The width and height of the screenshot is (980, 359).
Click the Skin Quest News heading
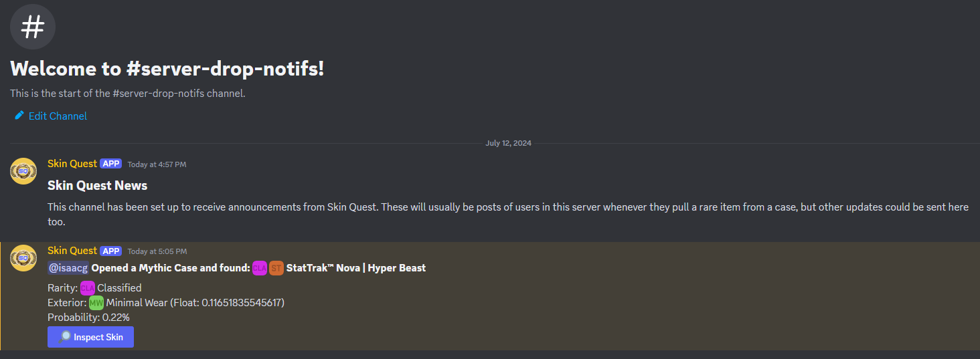tap(98, 185)
